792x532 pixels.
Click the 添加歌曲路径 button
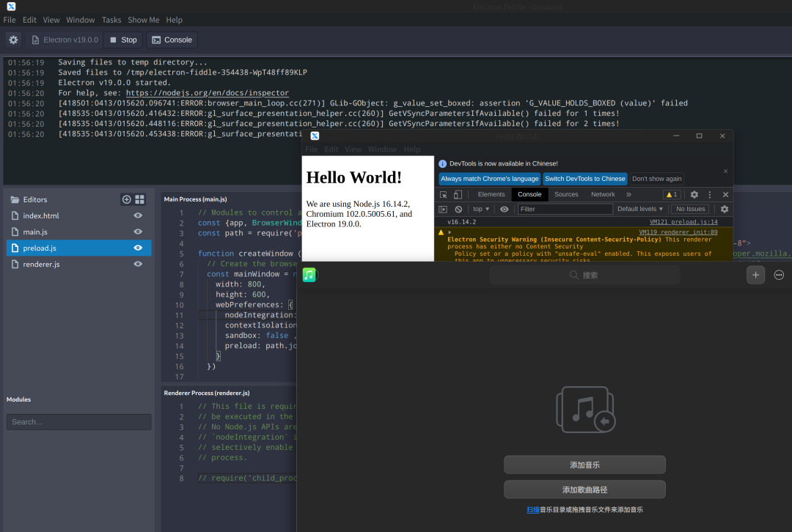(584, 489)
